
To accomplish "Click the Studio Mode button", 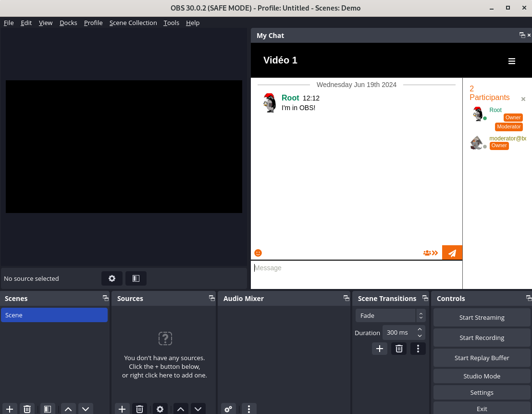I will [x=482, y=376].
